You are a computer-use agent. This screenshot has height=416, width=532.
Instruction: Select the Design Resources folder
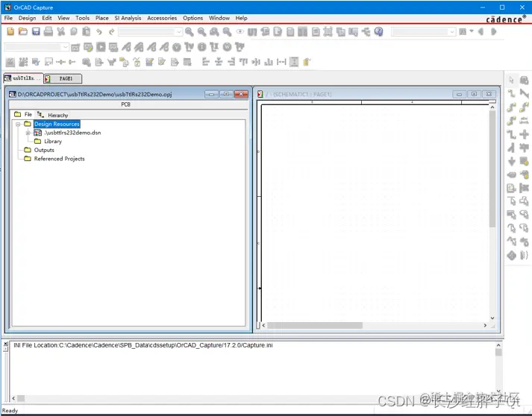pos(57,124)
